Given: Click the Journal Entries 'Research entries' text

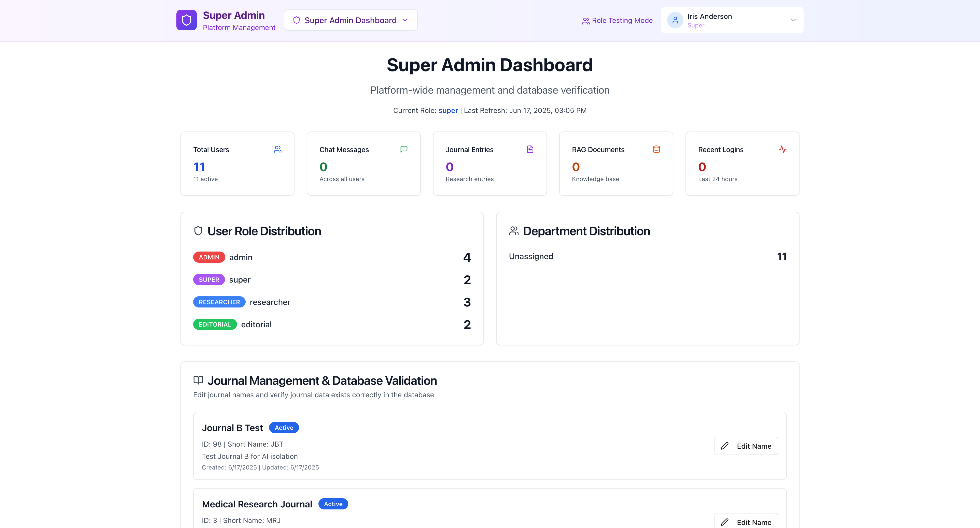Looking at the screenshot, I should (x=469, y=179).
